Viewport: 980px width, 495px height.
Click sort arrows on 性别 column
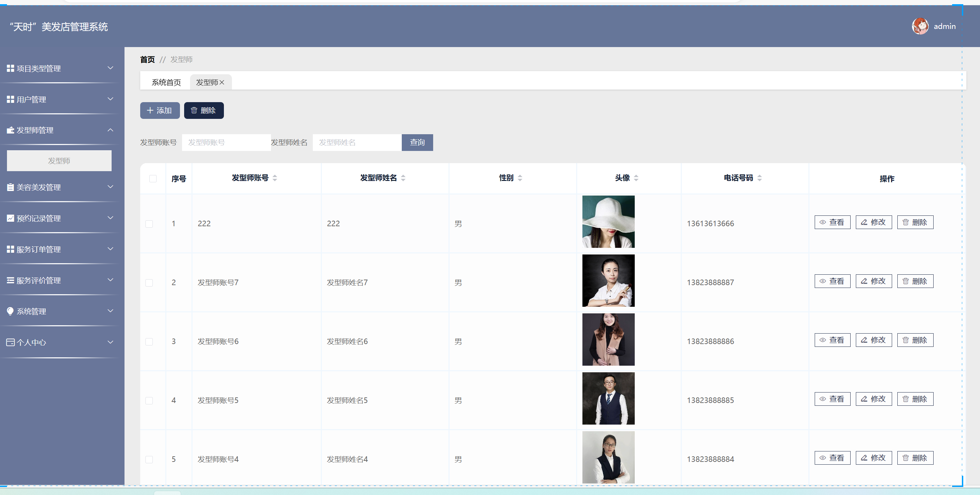click(x=520, y=178)
